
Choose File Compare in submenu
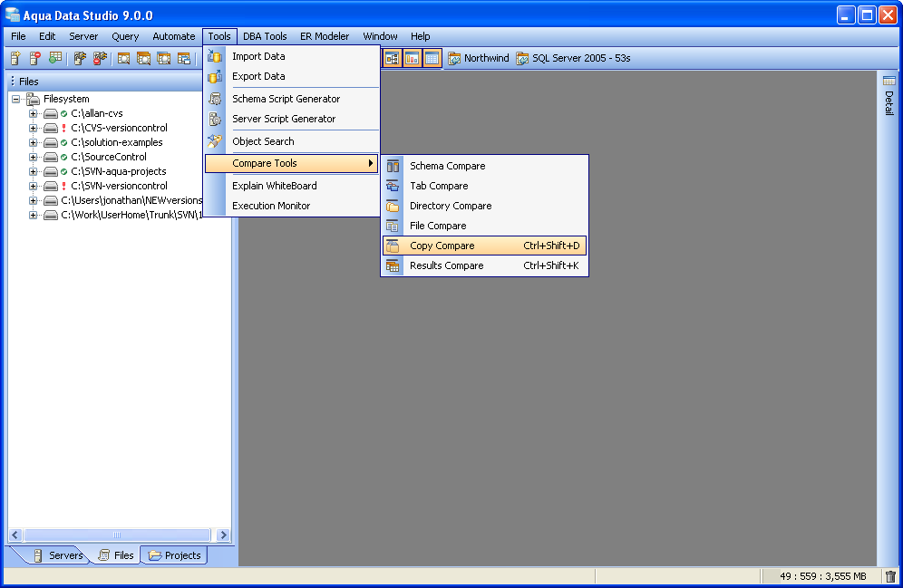pyautogui.click(x=484, y=226)
